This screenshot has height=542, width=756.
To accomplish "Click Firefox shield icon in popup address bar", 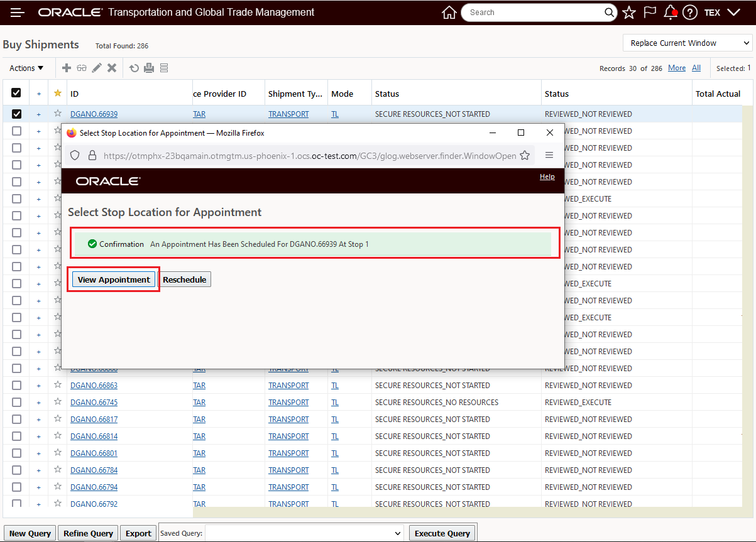I will 75,155.
